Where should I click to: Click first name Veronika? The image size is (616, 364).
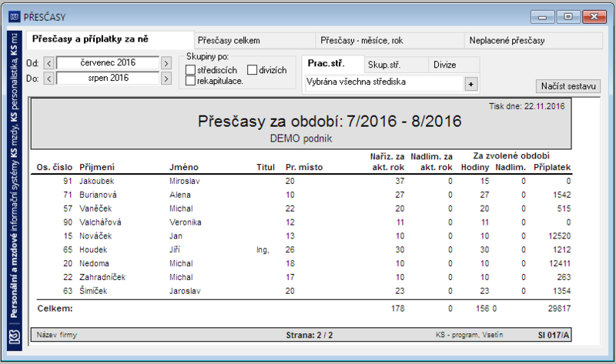click(186, 222)
